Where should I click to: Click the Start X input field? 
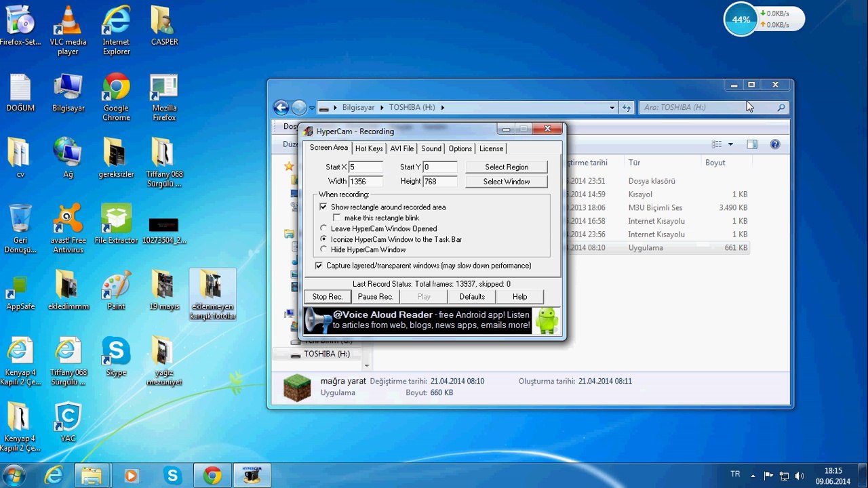[366, 167]
